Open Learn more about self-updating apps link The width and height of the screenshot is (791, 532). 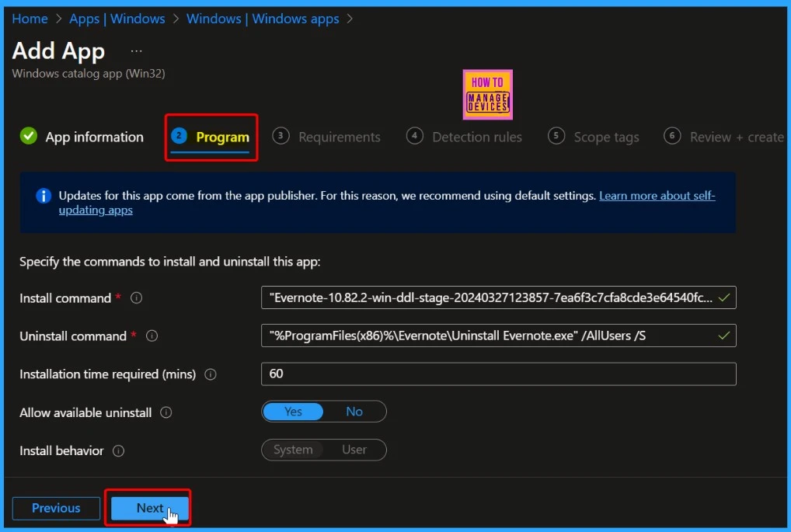[x=657, y=196]
